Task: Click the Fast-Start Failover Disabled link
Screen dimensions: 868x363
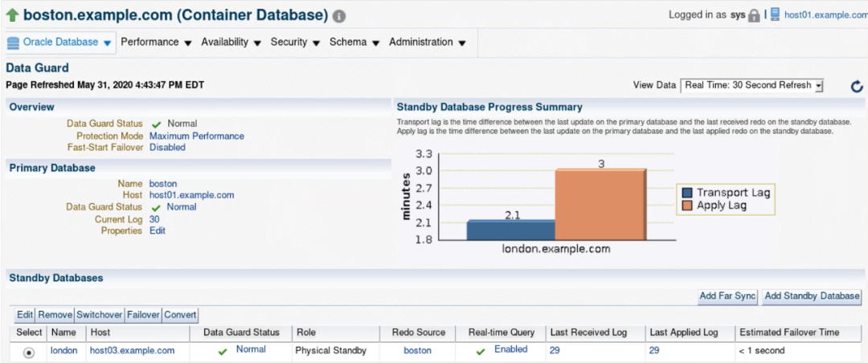Action: pos(167,147)
